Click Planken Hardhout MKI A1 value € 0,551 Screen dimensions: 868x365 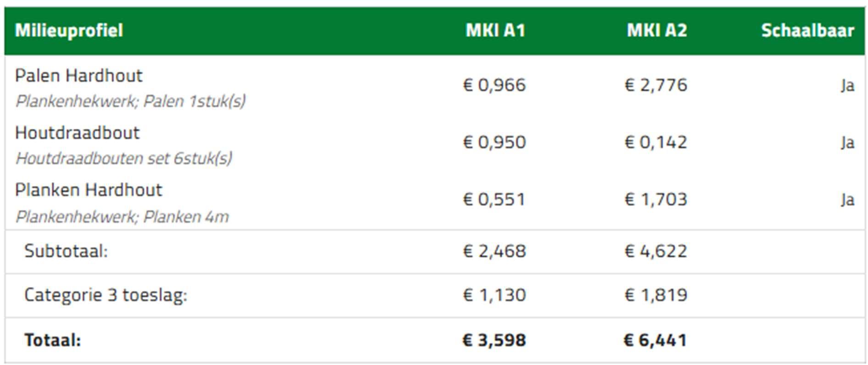[494, 199]
